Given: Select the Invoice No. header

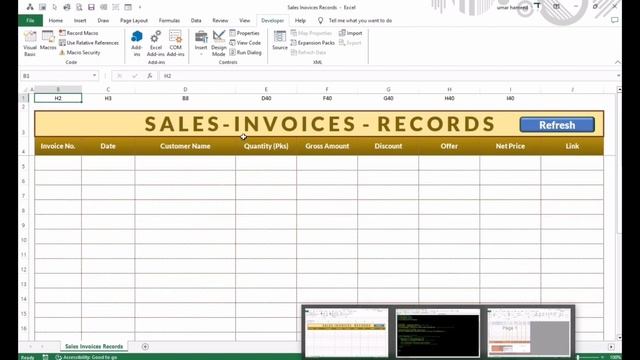Looking at the screenshot, I should [x=58, y=146].
